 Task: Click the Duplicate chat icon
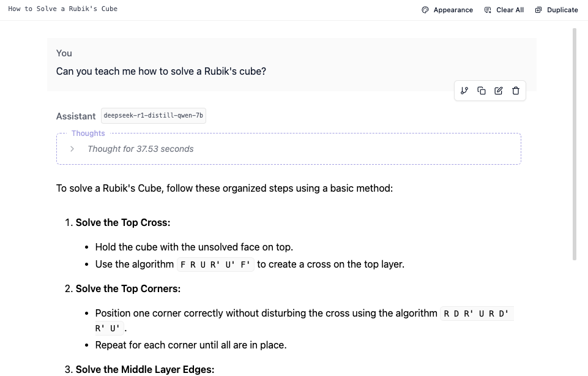pos(538,10)
